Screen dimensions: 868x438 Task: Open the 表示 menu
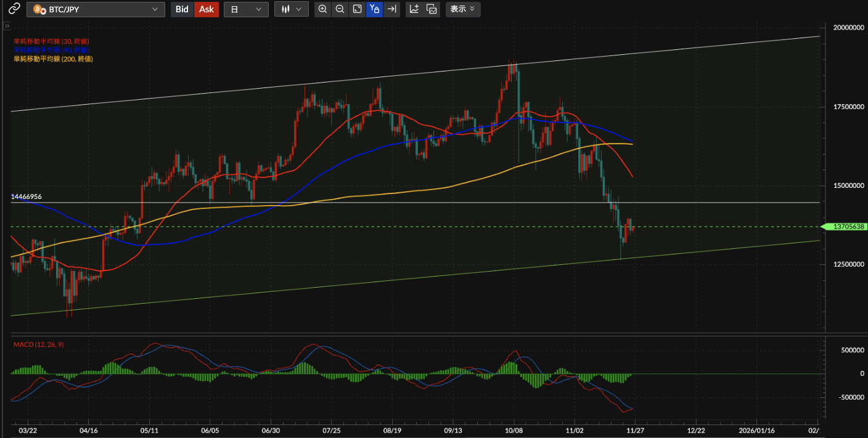[463, 9]
